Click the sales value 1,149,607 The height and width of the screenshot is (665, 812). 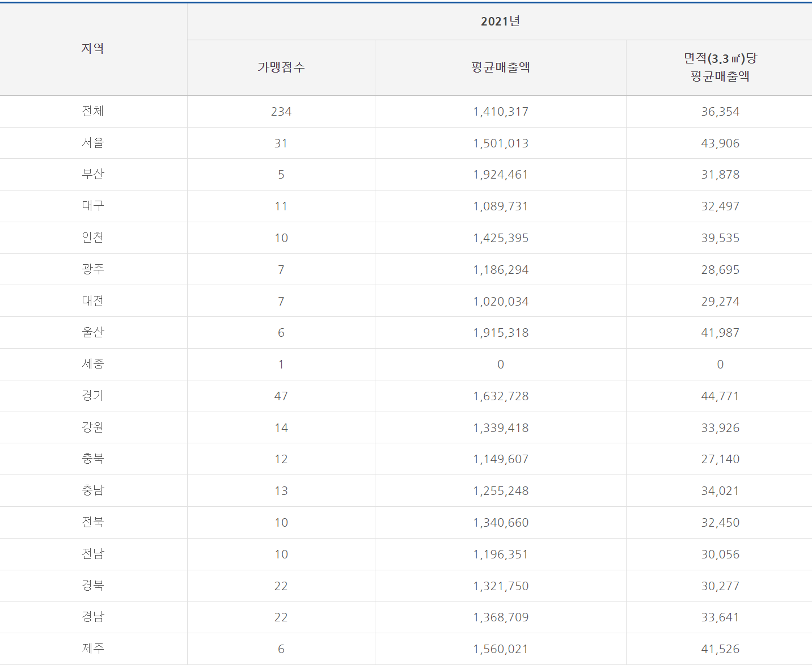(x=501, y=459)
